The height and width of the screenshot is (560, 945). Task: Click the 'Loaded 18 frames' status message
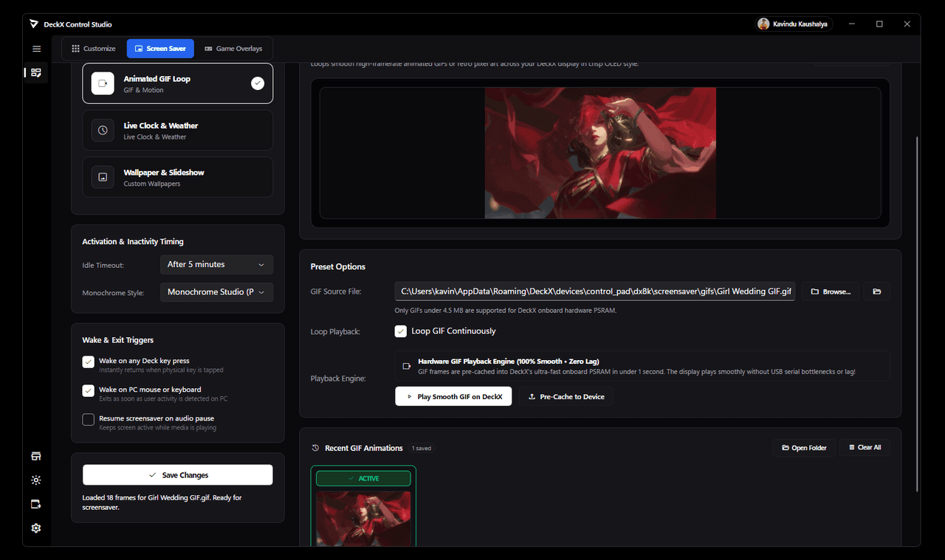162,502
